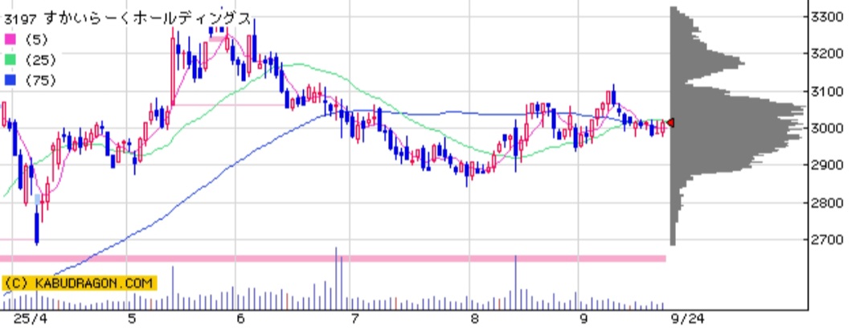Click the '8' month axis label
868x334 pixels.
475,319
